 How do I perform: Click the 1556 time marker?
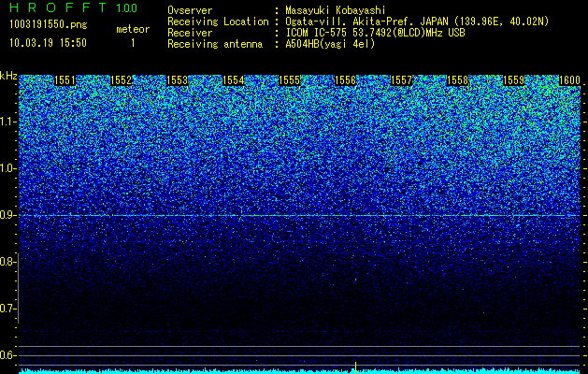(345, 80)
